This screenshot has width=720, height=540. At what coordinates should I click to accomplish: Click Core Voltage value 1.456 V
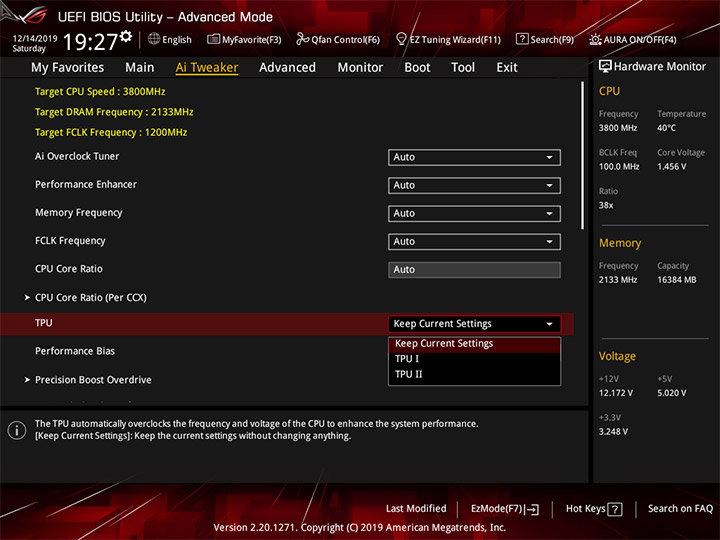(671, 166)
